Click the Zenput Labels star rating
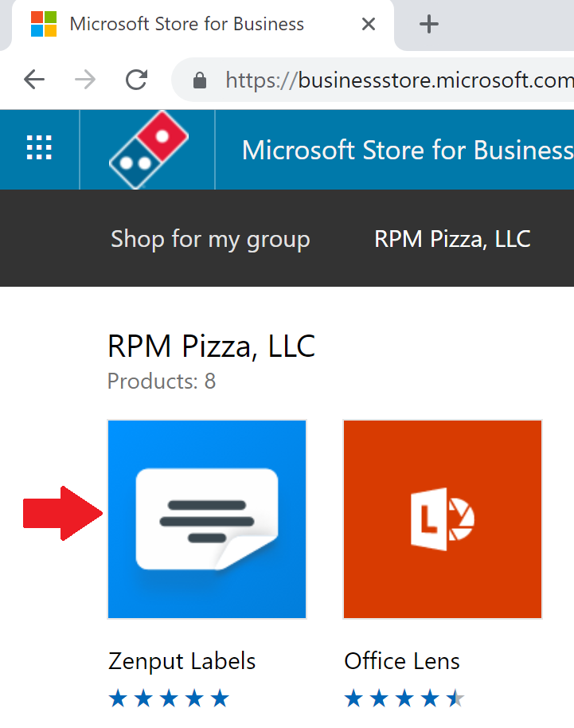This screenshot has width=574, height=728. tap(169, 699)
